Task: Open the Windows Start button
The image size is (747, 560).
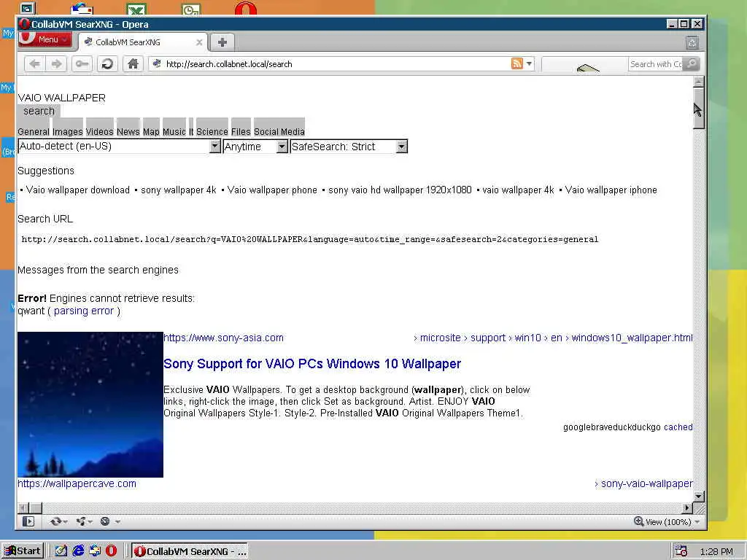Action: (x=23, y=551)
